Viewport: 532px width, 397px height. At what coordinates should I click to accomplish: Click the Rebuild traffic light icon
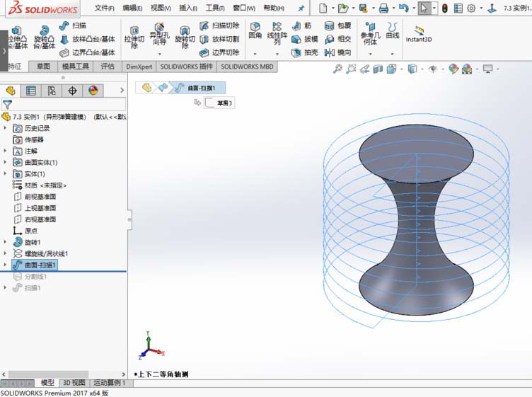coord(444,8)
